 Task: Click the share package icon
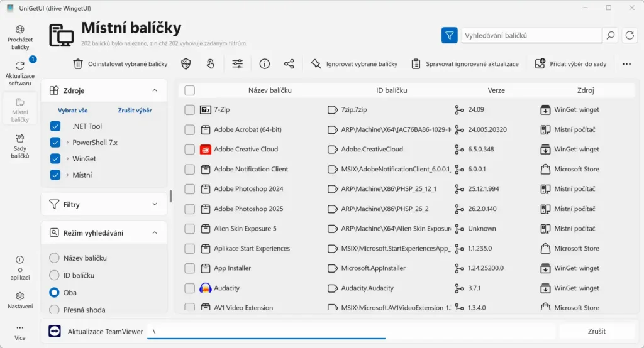(x=289, y=63)
